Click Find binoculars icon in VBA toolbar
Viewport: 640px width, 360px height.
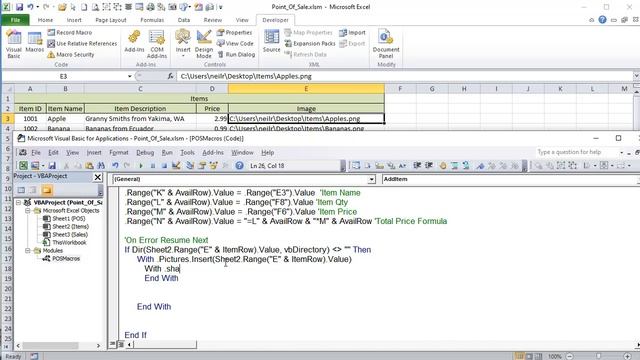click(x=101, y=166)
